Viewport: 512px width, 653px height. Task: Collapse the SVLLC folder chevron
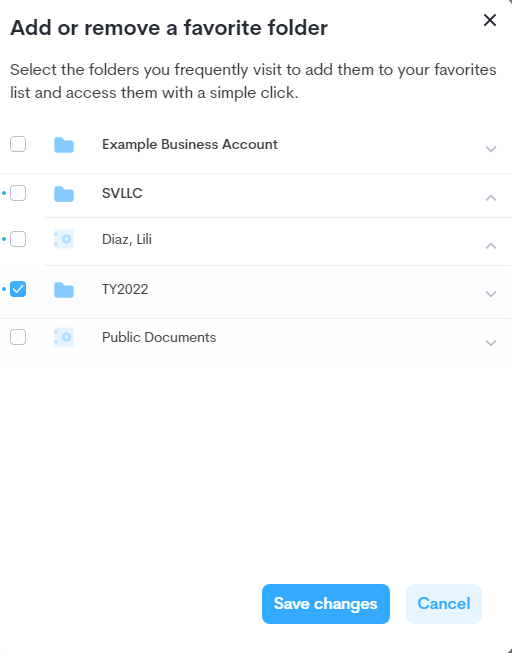click(491, 197)
